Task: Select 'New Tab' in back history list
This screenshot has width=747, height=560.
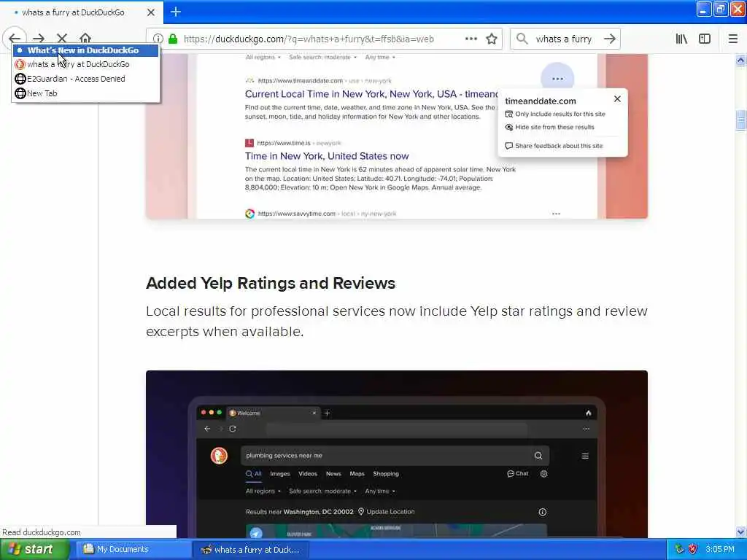Action: click(86, 93)
